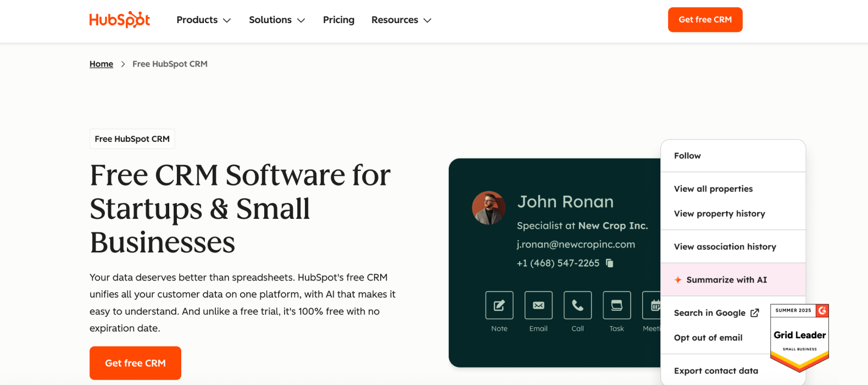Open the Solutions dropdown menu
868x385 pixels.
tap(276, 20)
